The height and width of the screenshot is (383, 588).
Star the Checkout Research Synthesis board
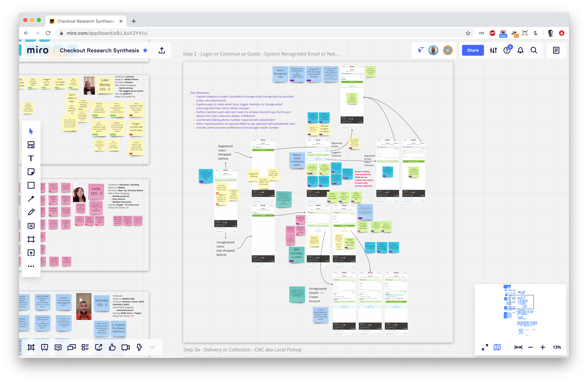[145, 50]
